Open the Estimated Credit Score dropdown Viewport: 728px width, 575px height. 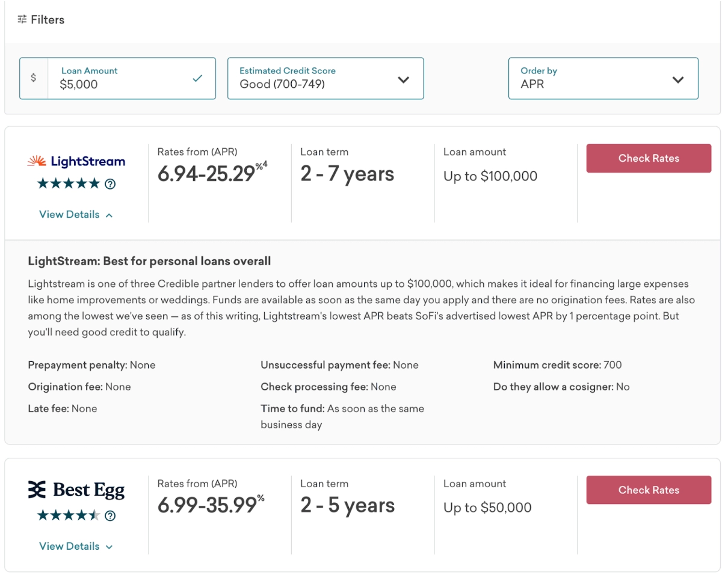coord(325,78)
